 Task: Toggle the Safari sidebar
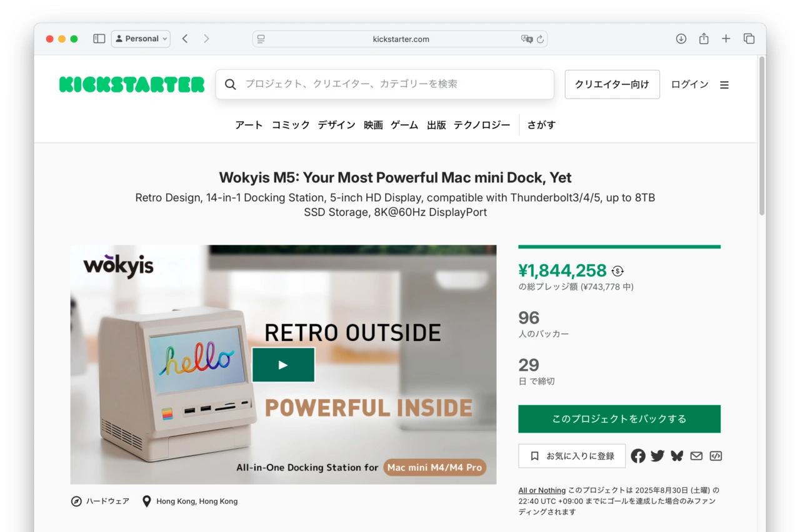tap(99, 39)
